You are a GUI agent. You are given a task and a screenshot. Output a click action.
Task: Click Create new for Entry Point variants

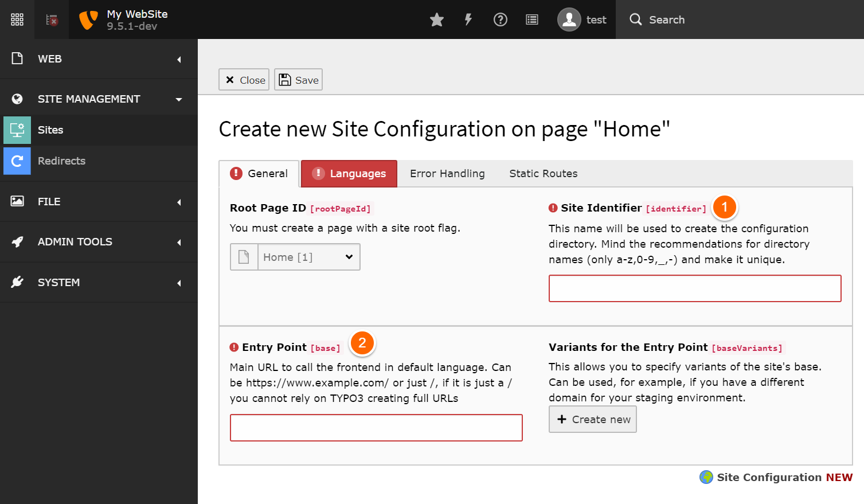(x=592, y=419)
